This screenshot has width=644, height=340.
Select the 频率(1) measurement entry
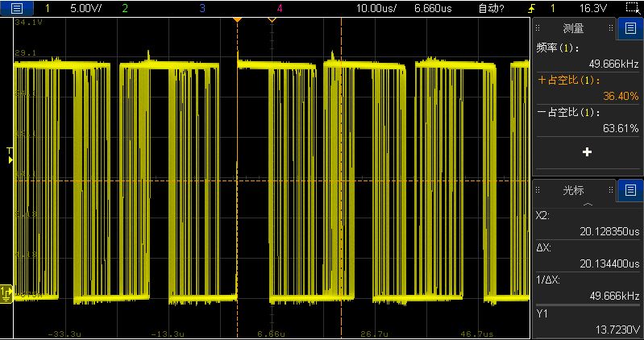click(558, 48)
